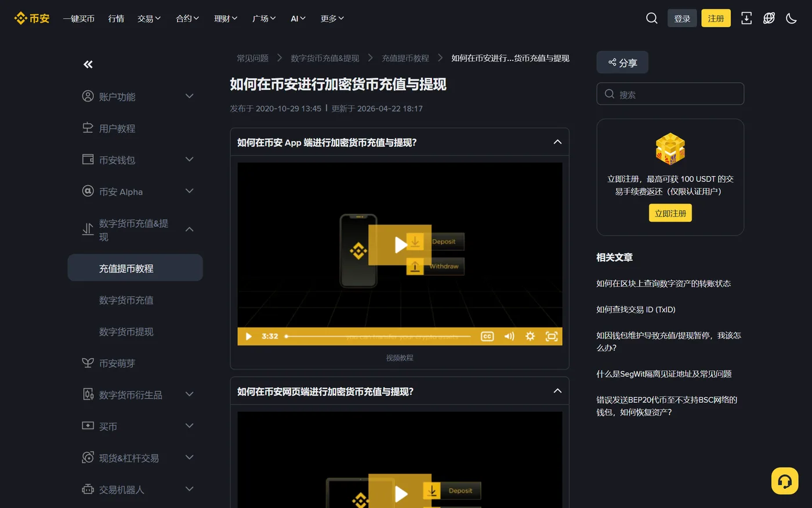Image resolution: width=812 pixels, height=508 pixels.
Task: Expand the 数字货币衍生品 chevron
Action: click(x=189, y=394)
